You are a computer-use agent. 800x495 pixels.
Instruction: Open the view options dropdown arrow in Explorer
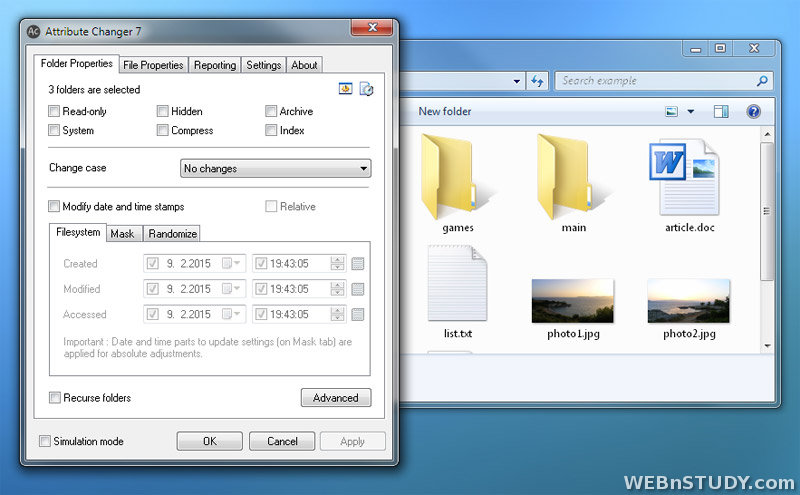tap(691, 111)
